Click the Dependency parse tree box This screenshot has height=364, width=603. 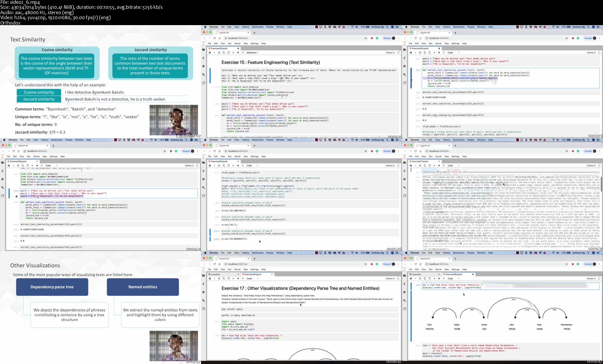point(52,287)
